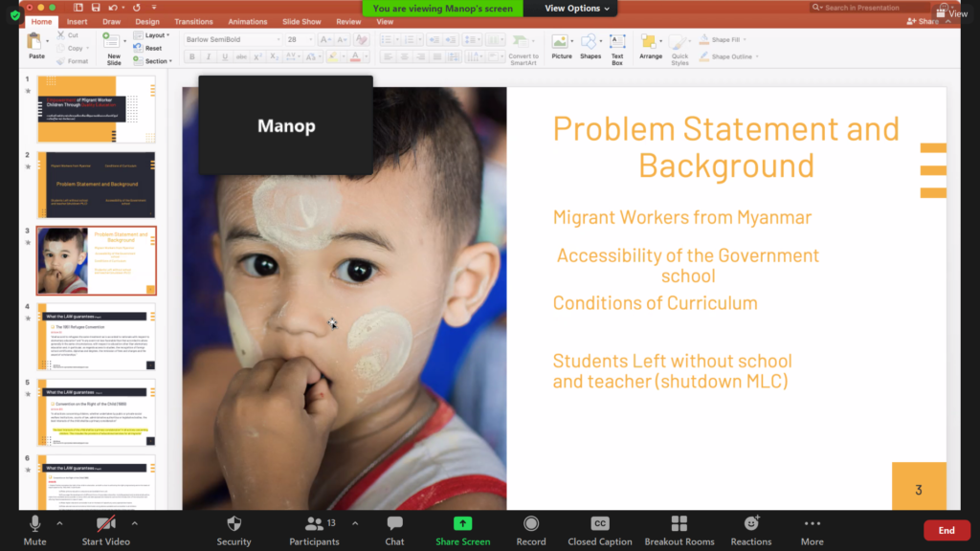Switch to the Draw ribbon tab
The width and height of the screenshot is (980, 551).
pos(111,22)
